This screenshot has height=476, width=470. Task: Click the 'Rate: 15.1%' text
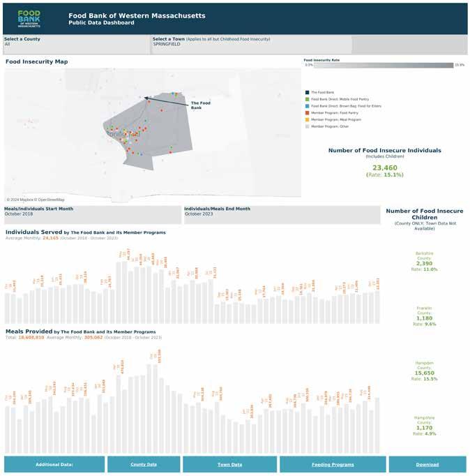(x=385, y=175)
